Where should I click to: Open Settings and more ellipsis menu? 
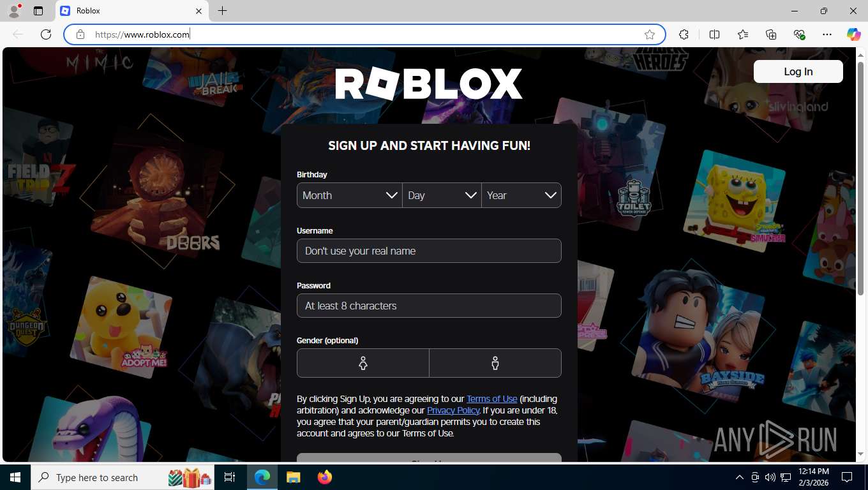click(x=827, y=34)
